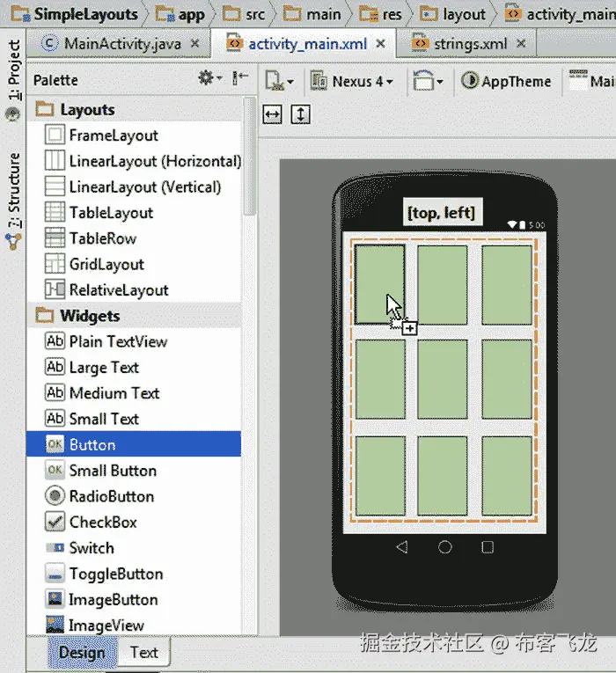
Task: Open the 1: Project tool window
Action: pyautogui.click(x=14, y=70)
